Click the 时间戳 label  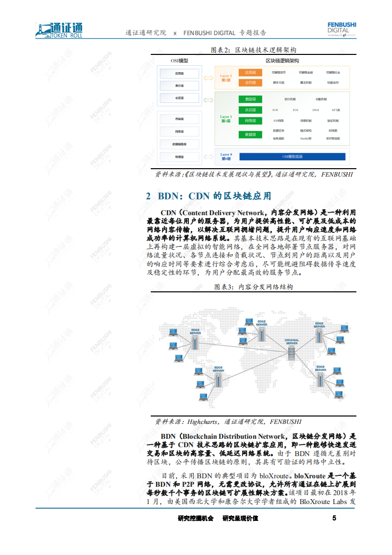click(x=333, y=131)
